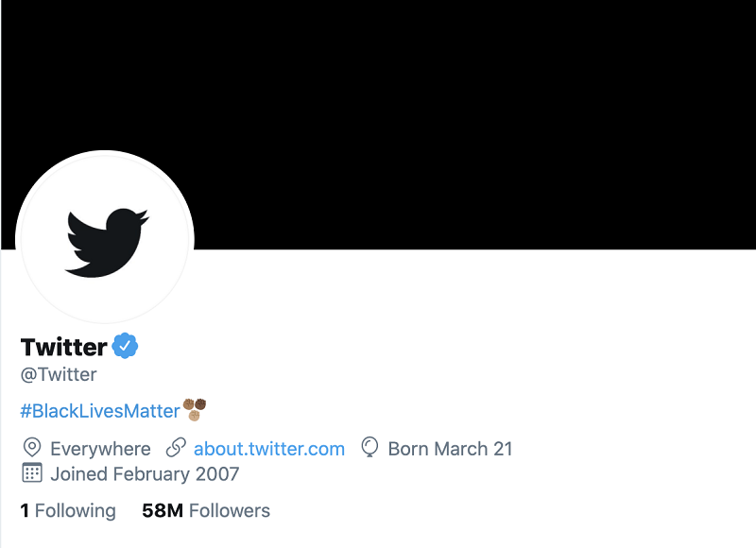Click the Everywhere location text
The width and height of the screenshot is (756, 548).
[x=100, y=449]
